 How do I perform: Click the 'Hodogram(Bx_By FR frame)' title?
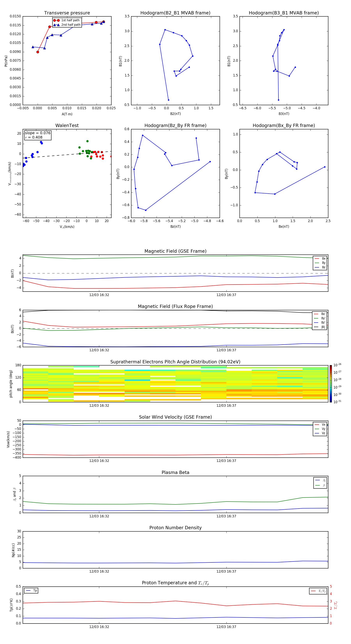click(284, 125)
